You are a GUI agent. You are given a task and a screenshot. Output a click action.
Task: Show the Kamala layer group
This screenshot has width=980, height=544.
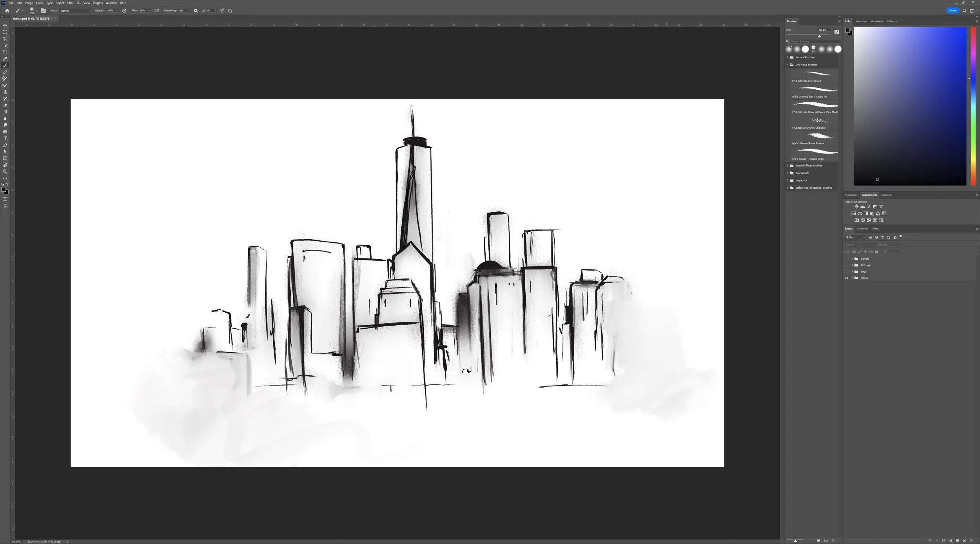pos(846,259)
